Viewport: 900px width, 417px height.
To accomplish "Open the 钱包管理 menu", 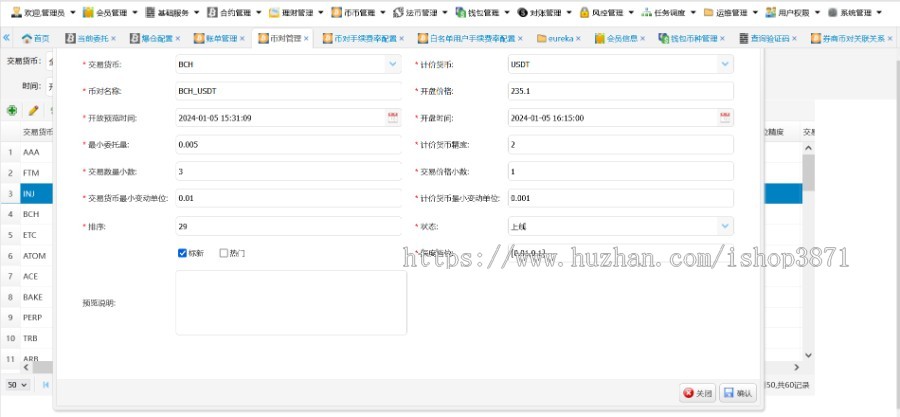I will [483, 12].
